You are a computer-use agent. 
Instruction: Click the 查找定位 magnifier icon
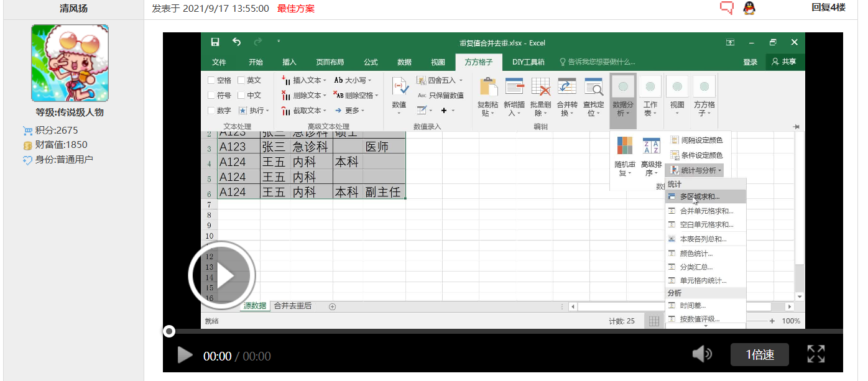pos(593,88)
